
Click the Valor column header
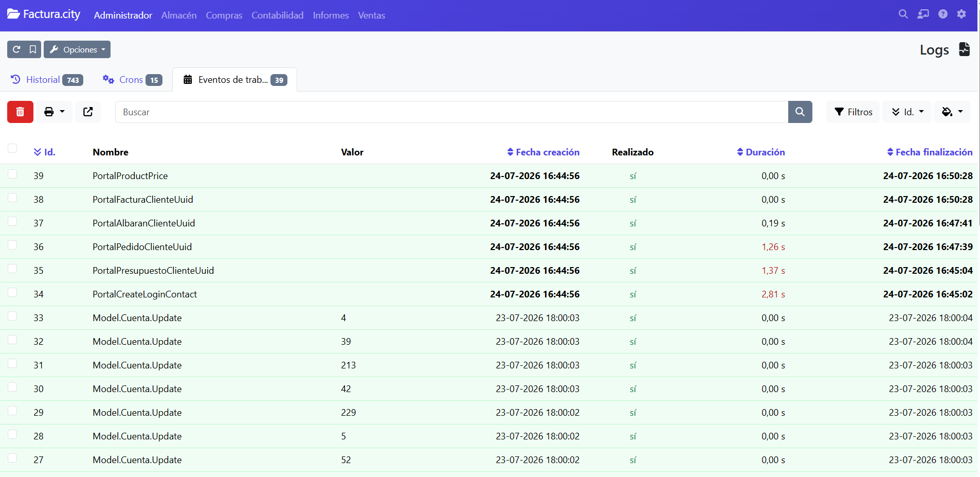click(x=352, y=152)
